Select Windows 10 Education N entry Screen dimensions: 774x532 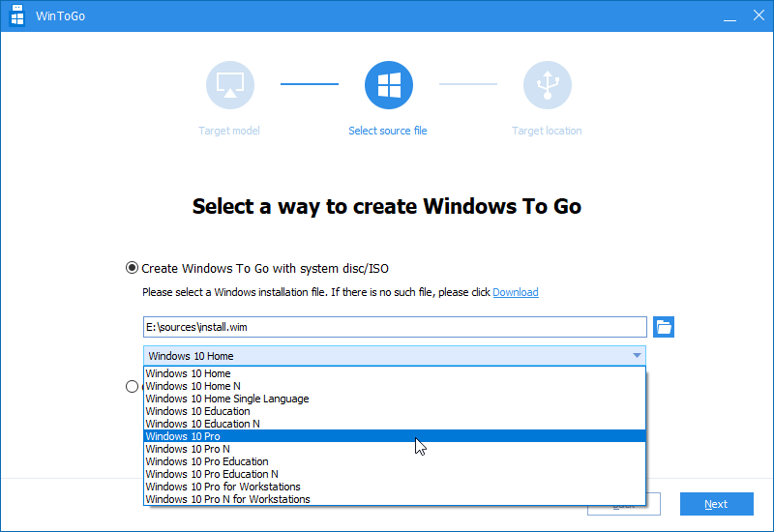[395, 424]
